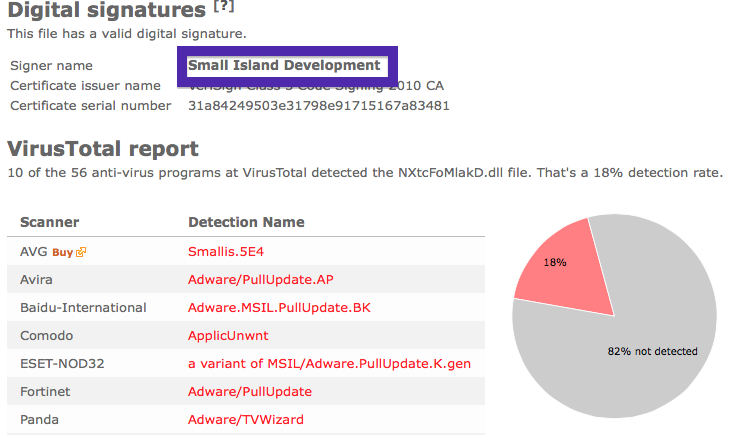Select the Smallis.5E4 detection name

point(226,252)
